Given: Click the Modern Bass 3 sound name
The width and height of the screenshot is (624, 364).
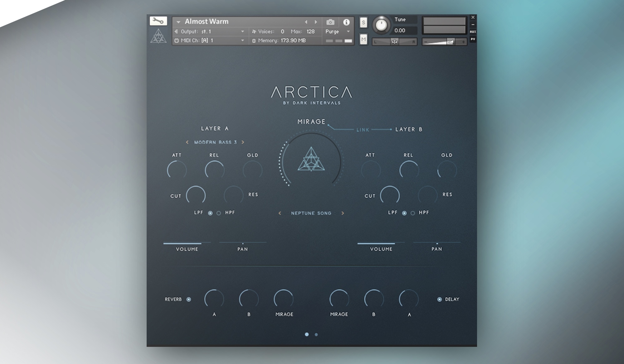Looking at the screenshot, I should pos(215,142).
